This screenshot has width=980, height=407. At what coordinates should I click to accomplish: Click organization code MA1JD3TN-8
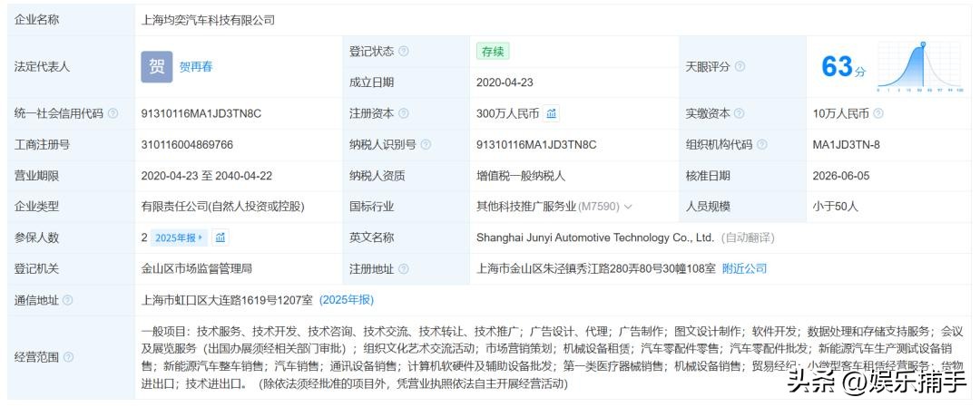[x=847, y=145]
